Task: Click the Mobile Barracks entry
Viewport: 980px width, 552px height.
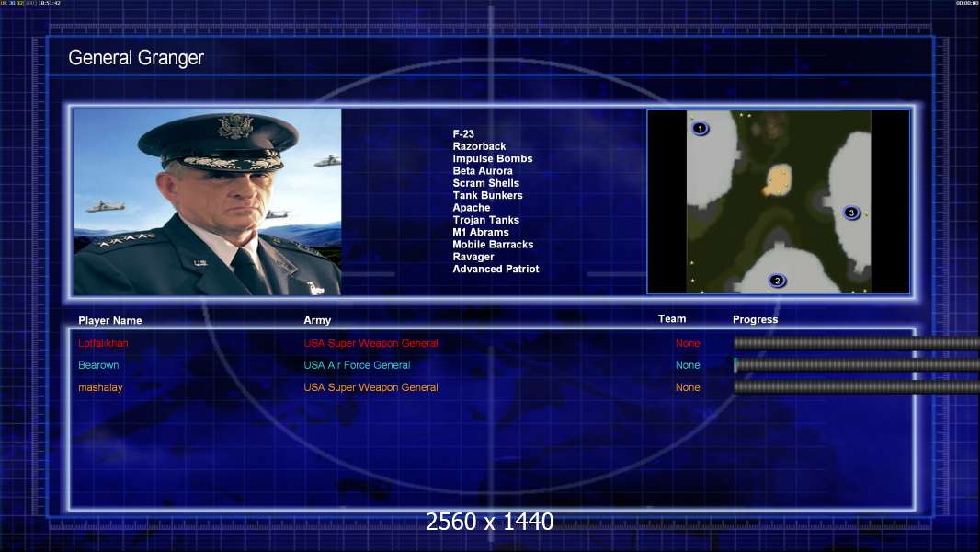Action: point(493,245)
